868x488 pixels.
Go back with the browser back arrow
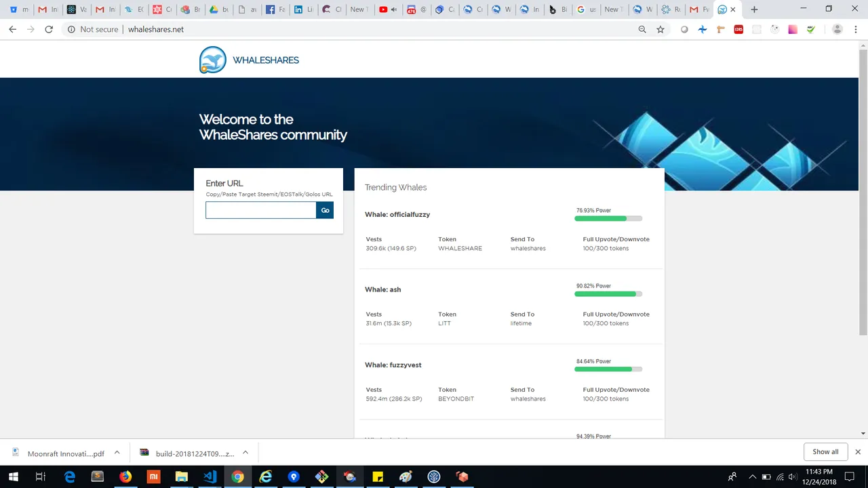click(12, 29)
